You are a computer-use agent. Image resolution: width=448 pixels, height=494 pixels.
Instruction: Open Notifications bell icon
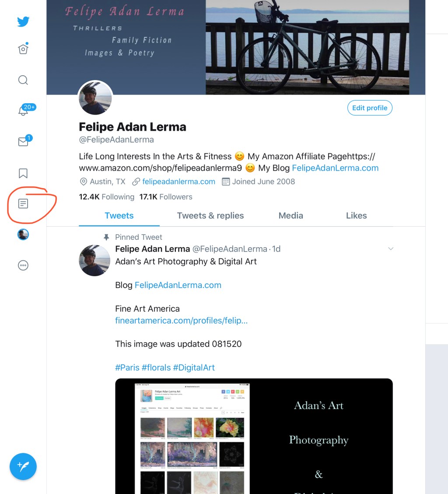click(x=23, y=111)
